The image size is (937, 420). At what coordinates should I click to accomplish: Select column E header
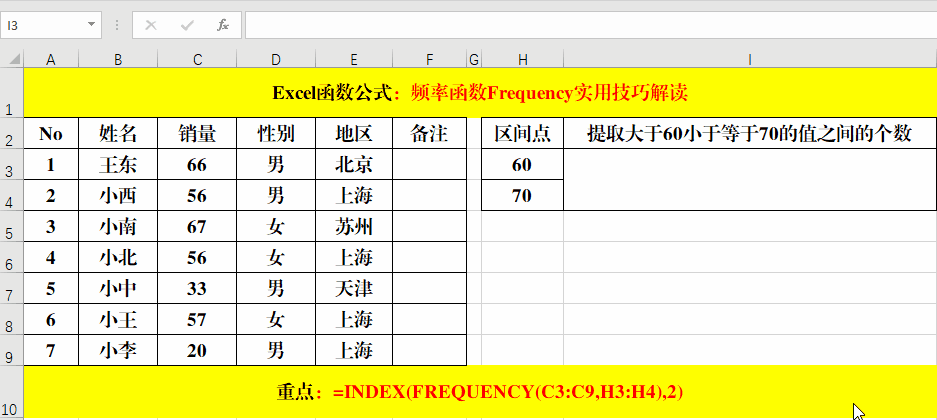click(x=354, y=59)
